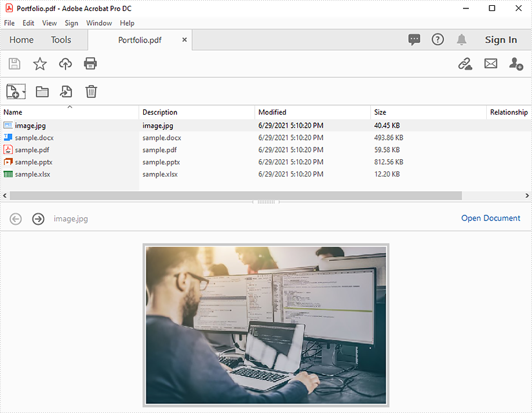This screenshot has height=413, width=532.
Task: Send file by email envelope icon
Action: [x=491, y=64]
